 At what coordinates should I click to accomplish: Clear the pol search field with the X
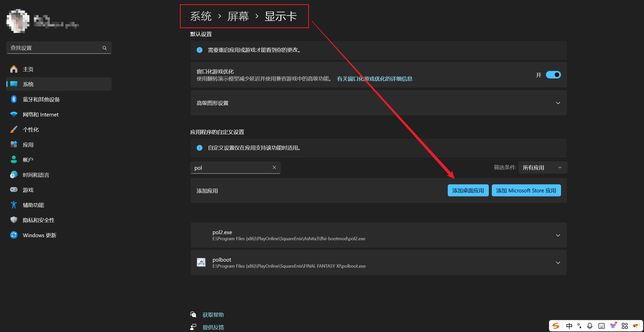(x=274, y=168)
